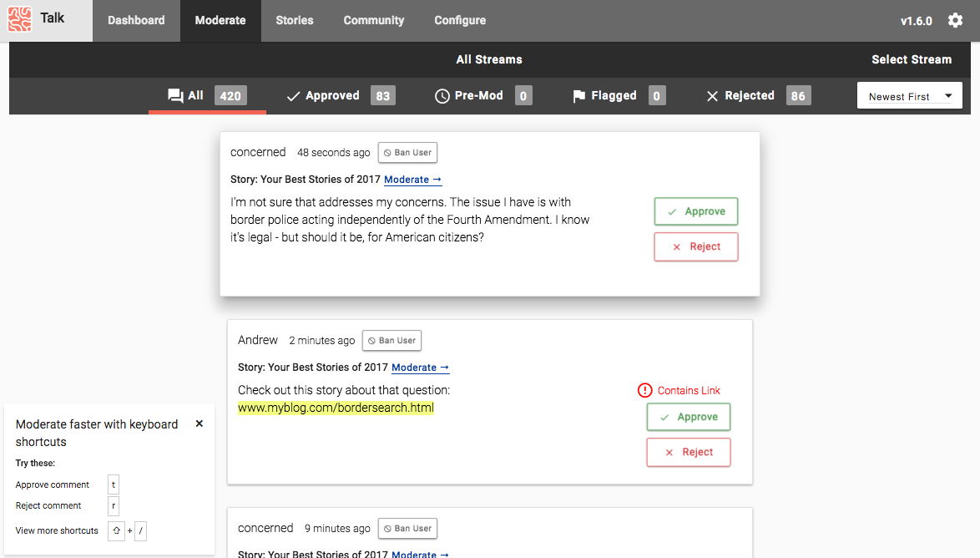Viewport: 980px width, 558px height.
Task: Go to the Dashboard menu
Action: click(x=136, y=20)
